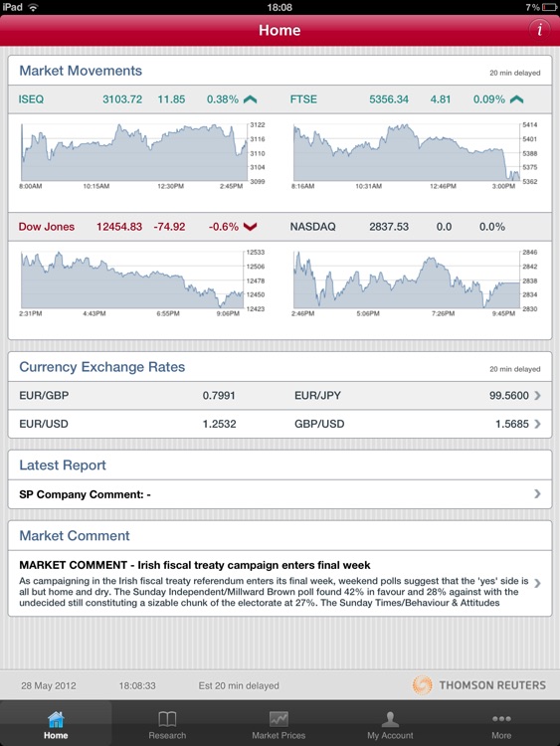Select the EUR/GBP currency pair
The width and height of the screenshot is (560, 746).
coord(44,395)
